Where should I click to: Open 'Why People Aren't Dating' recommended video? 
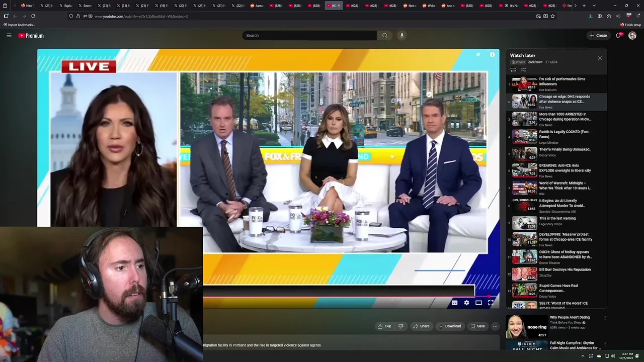(x=570, y=317)
